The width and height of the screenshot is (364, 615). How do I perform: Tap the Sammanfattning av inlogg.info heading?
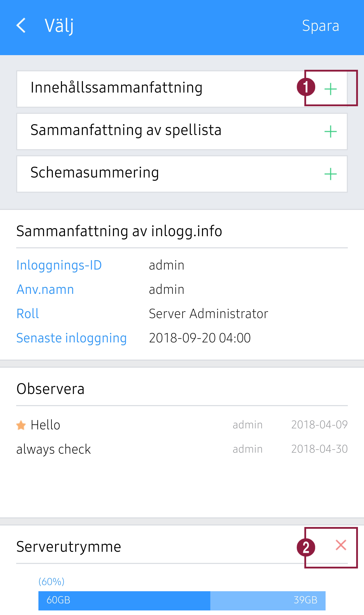pos(119,231)
